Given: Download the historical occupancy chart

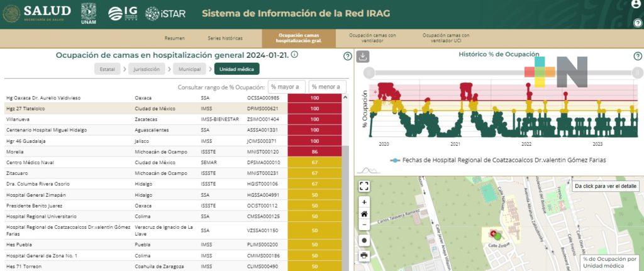Looking at the screenshot, I should [362, 56].
